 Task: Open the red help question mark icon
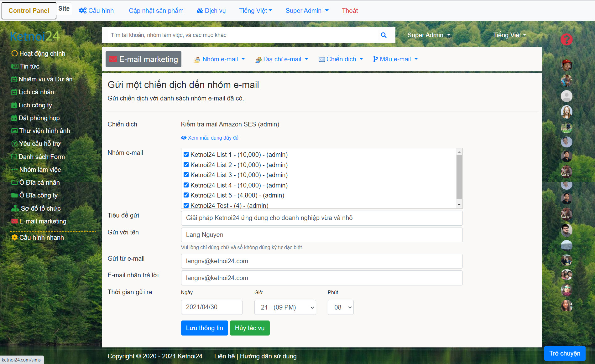click(x=566, y=39)
